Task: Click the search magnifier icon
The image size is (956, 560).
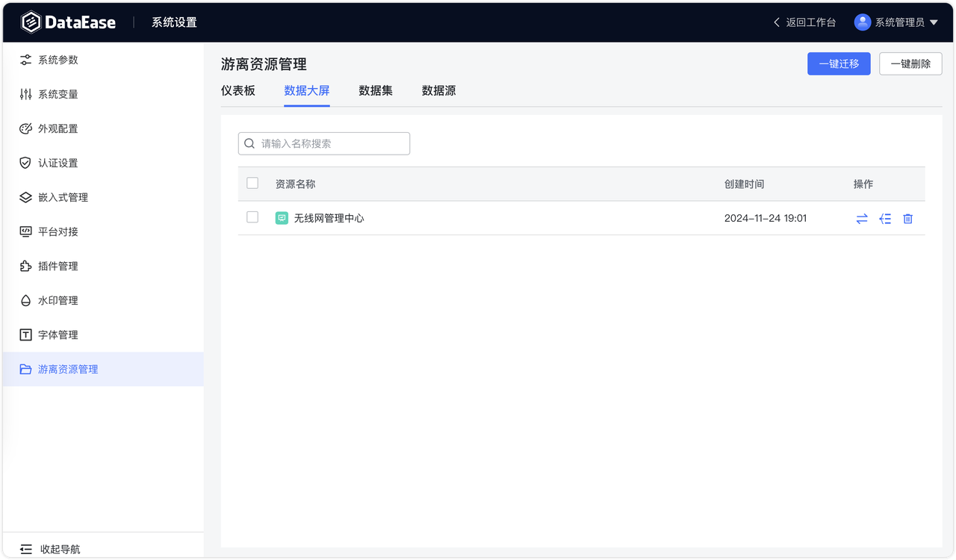Action: tap(250, 143)
